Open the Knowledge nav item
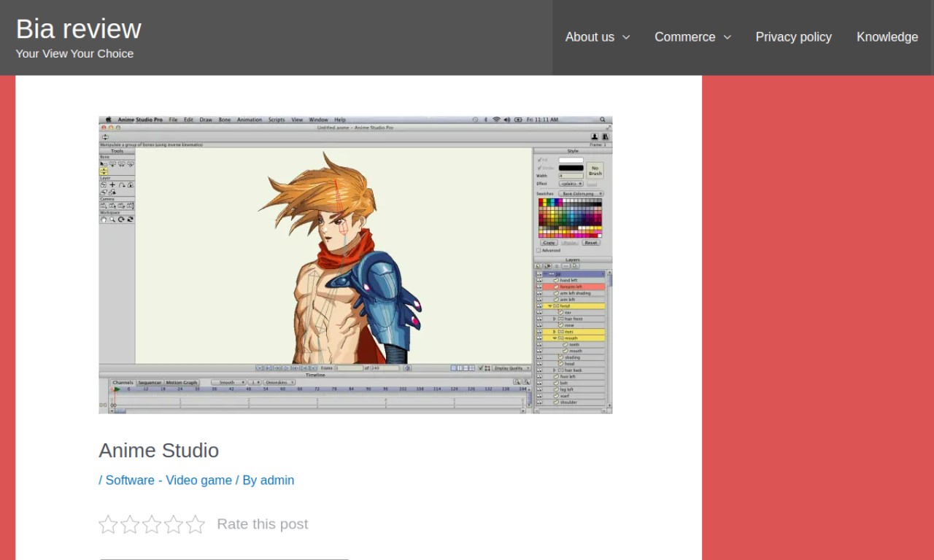The width and height of the screenshot is (934, 560). [x=887, y=36]
